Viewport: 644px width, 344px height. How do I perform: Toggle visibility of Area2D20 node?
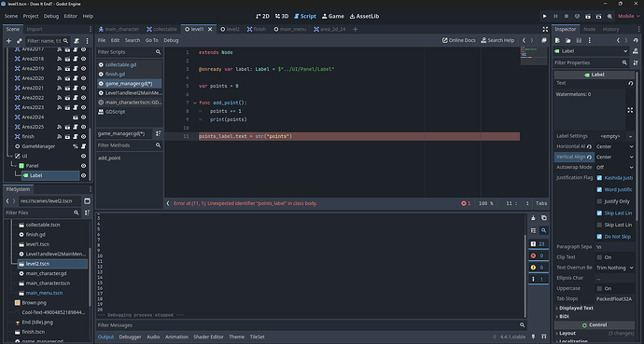point(83,78)
